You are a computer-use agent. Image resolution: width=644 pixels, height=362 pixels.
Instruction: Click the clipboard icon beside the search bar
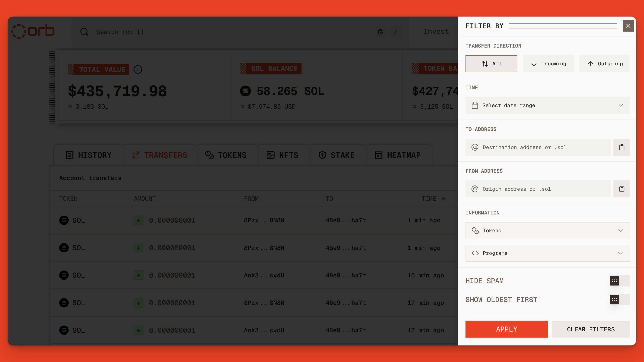point(380,32)
